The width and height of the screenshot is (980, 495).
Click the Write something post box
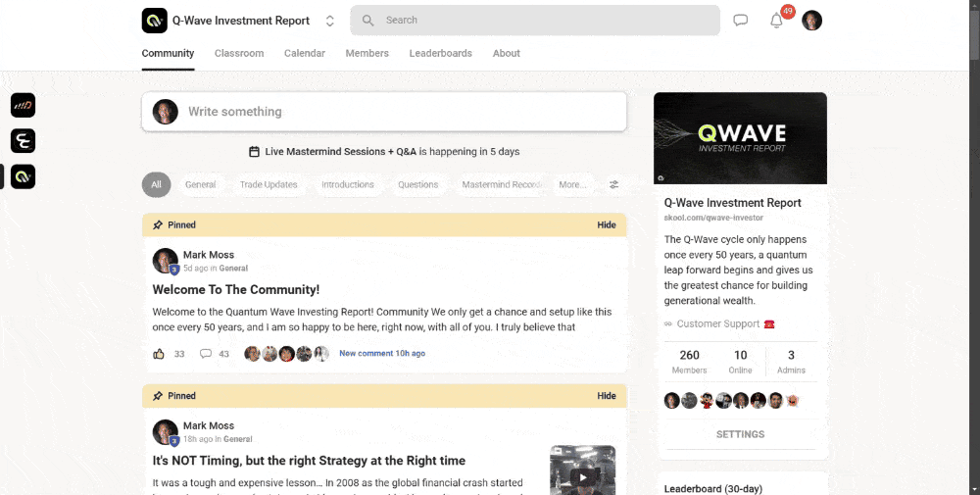(x=384, y=112)
